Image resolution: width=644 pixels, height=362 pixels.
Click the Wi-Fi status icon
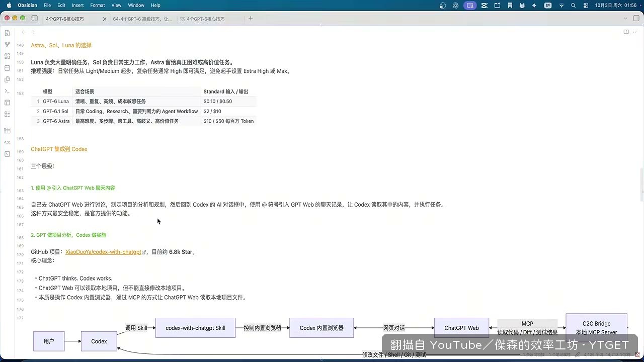561,5
